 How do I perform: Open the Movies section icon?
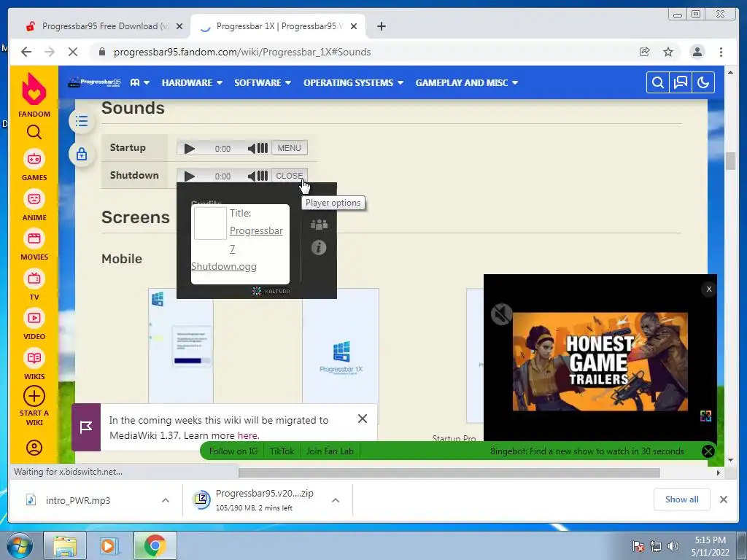point(34,238)
